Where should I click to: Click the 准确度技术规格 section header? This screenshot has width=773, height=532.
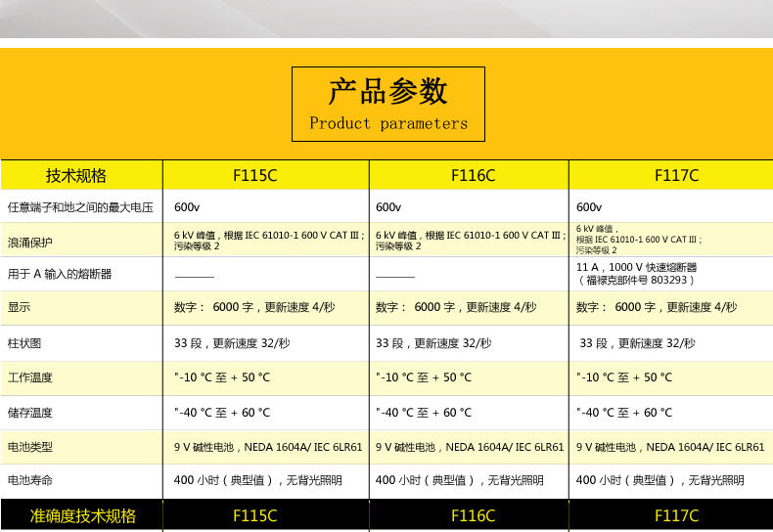tap(83, 515)
